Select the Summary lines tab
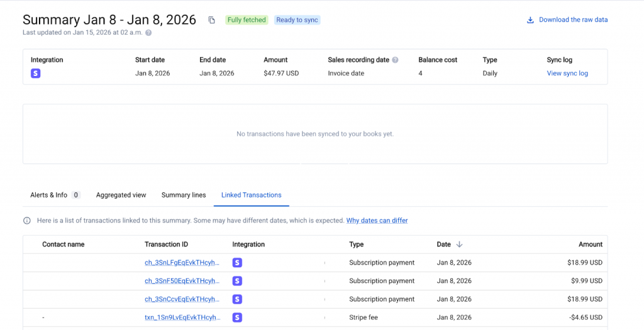Screen dimensions: 644x330 184,195
